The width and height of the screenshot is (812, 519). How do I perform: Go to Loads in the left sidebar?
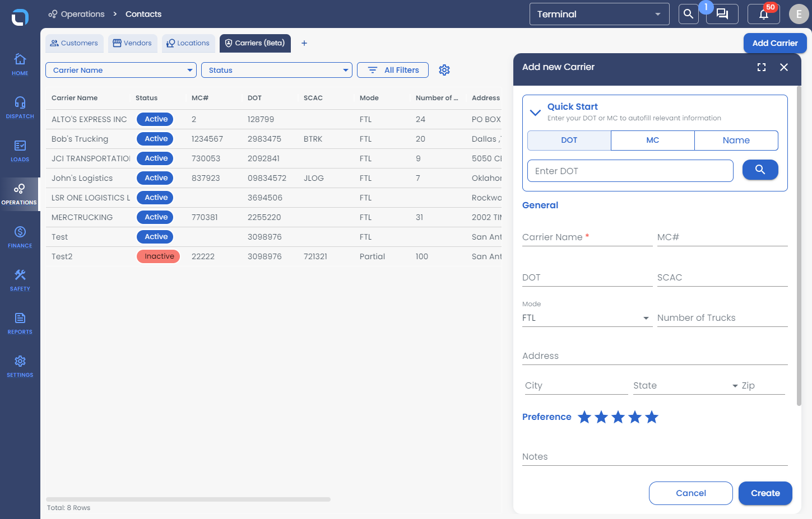coord(20,151)
